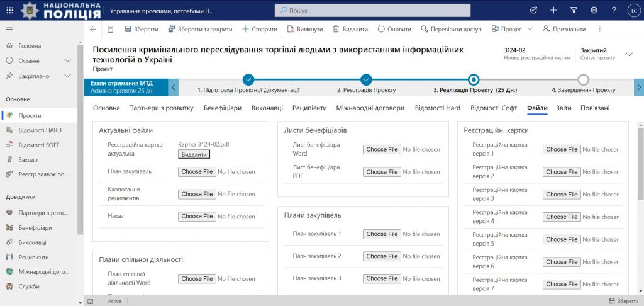The width and height of the screenshot is (644, 306).
Task: Switch to the Виконавці tab
Action: tap(267, 108)
